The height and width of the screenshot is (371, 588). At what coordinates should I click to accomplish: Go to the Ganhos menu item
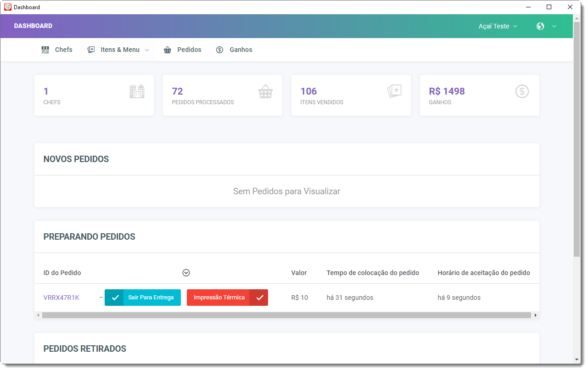[x=241, y=50]
